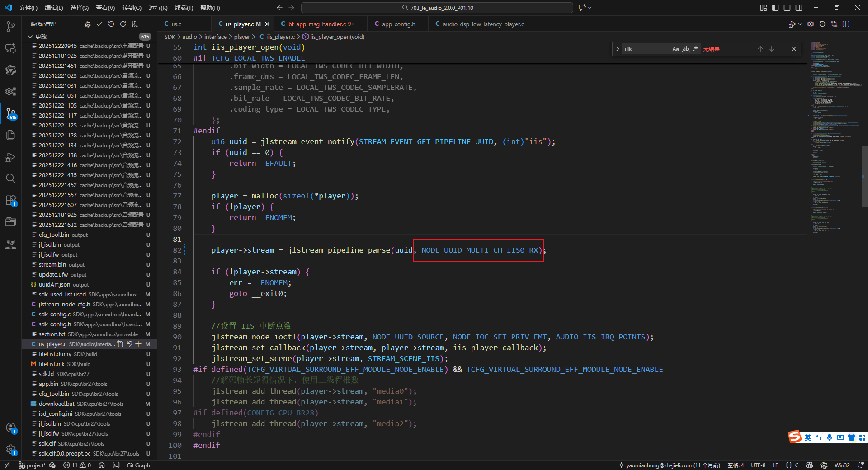Click the split editor right icon
The height and width of the screenshot is (470, 868).
(846, 24)
